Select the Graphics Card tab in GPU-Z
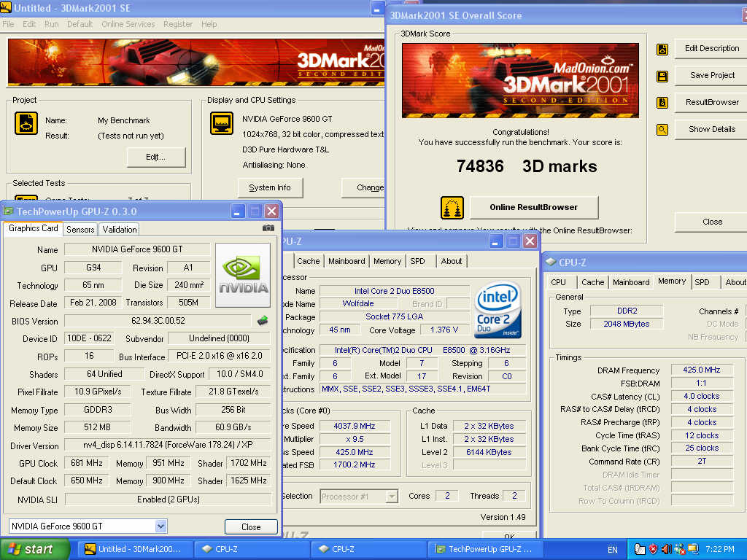Viewport: 747px width, 560px height. point(33,228)
